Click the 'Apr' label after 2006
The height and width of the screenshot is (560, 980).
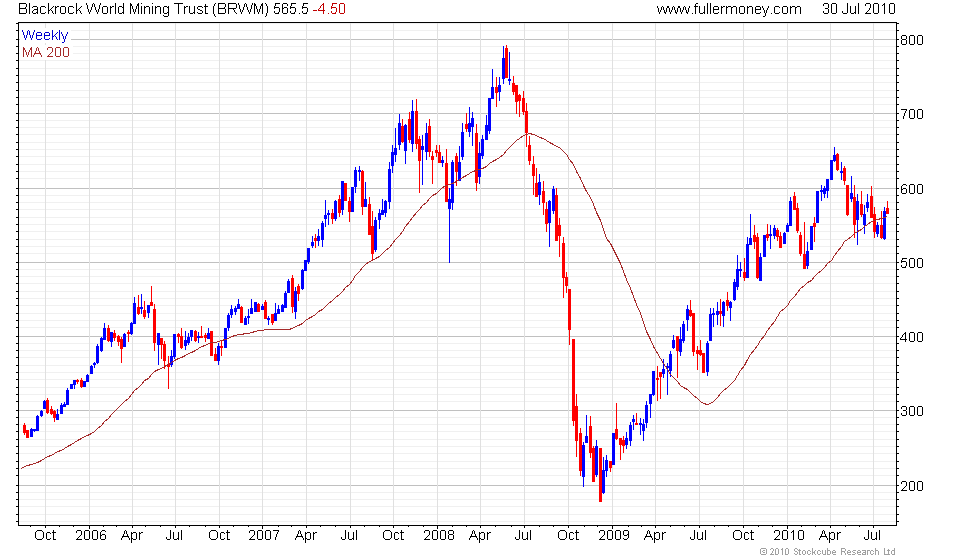[132, 536]
